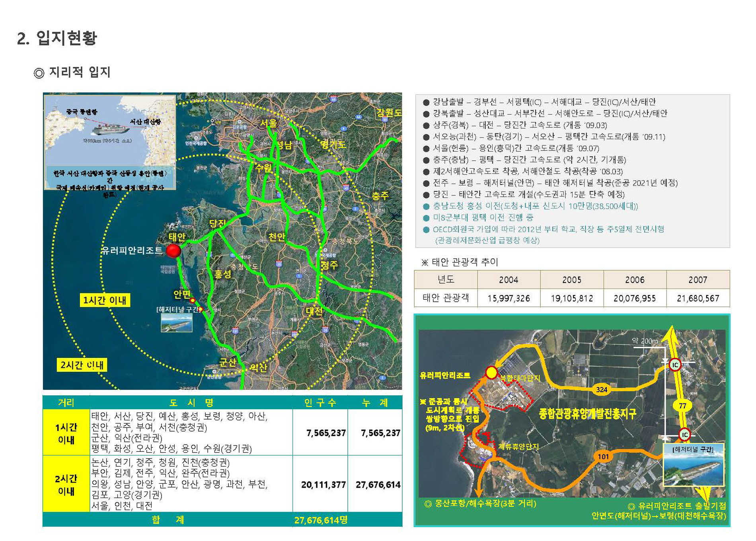Open the 해저터널 구간 photo on the detail map

[693, 469]
